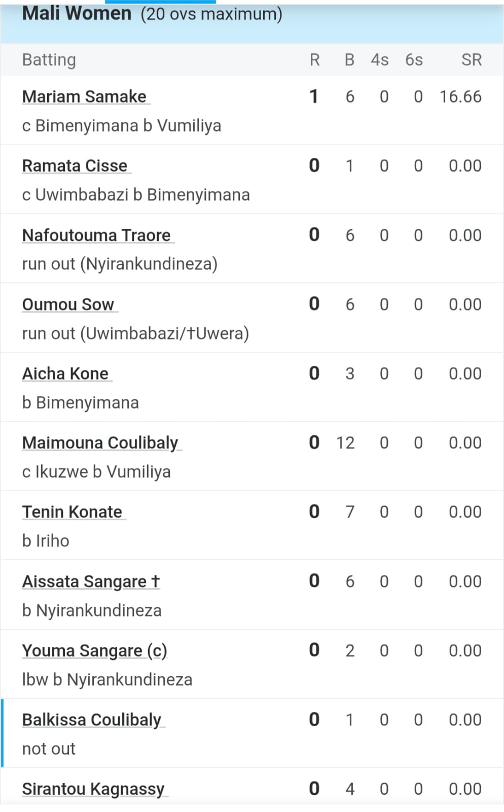
Task: Select Balkissa Coulibaly not out batter
Action: pyautogui.click(x=91, y=720)
